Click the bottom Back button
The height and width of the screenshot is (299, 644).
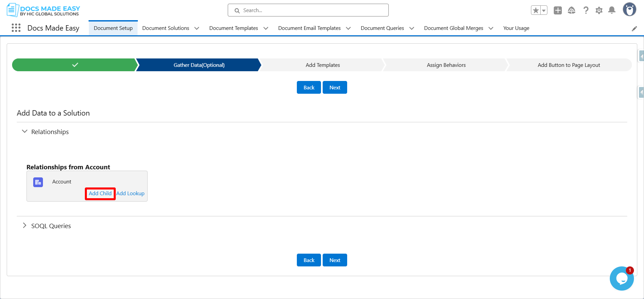click(x=309, y=260)
